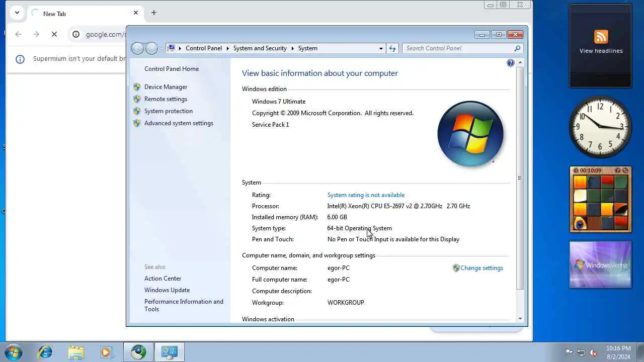Viewport: 644px width, 362px height.
Task: Expand arrow after Control Panel breadcrumb
Action: [x=227, y=48]
